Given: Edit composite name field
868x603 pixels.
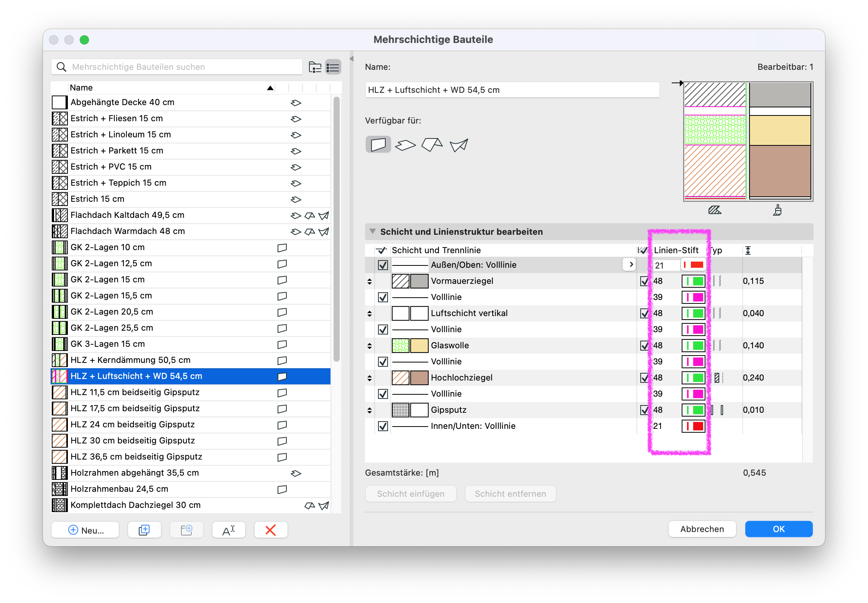Looking at the screenshot, I should click(x=512, y=90).
